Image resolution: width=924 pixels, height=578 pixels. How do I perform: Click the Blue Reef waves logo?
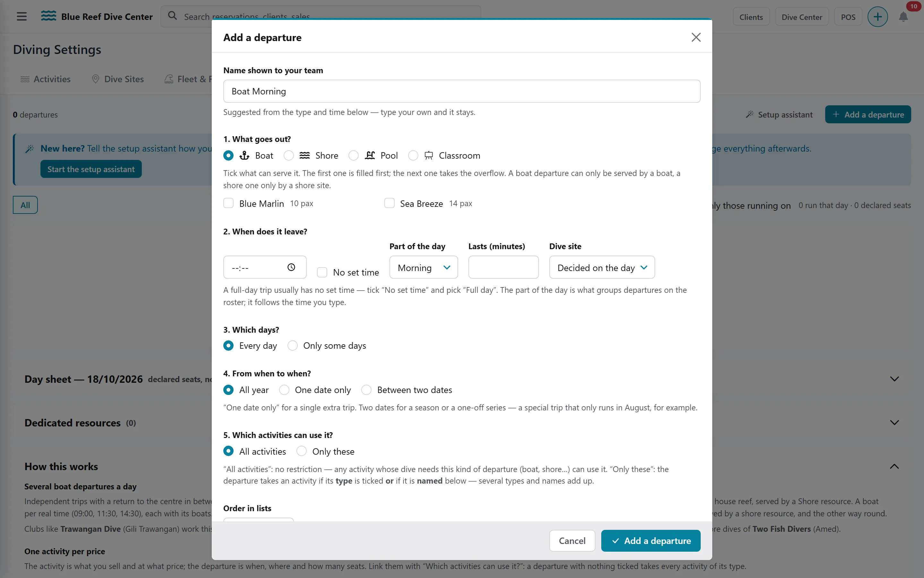48,16
